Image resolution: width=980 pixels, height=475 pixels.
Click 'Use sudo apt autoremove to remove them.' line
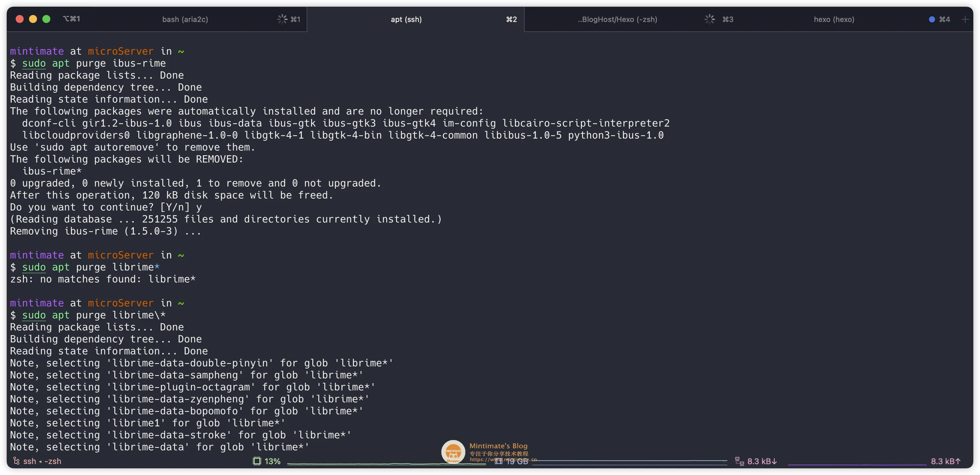[132, 147]
